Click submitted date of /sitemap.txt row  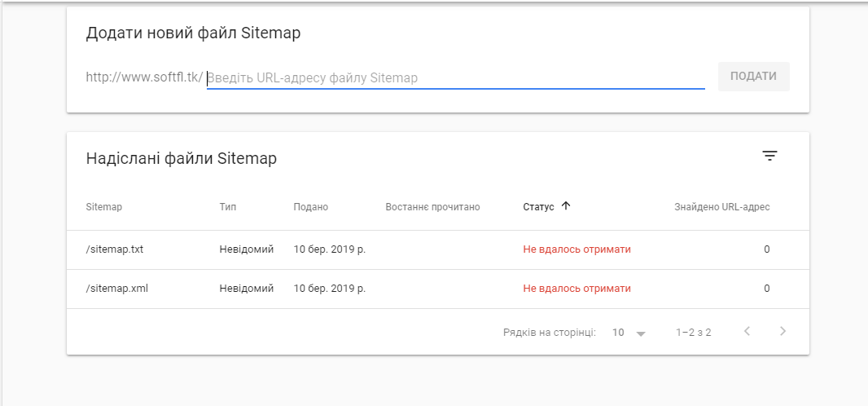329,249
